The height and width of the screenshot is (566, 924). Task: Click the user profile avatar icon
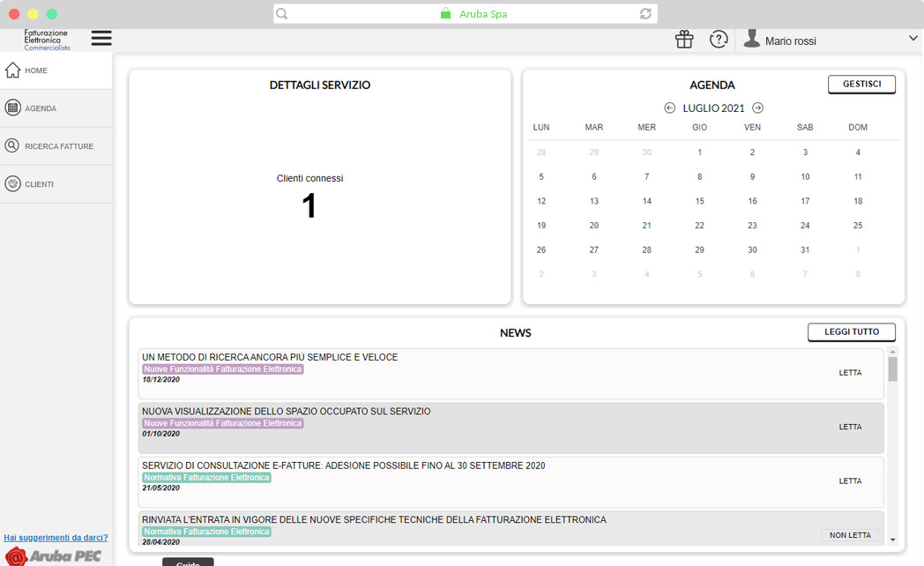(751, 39)
